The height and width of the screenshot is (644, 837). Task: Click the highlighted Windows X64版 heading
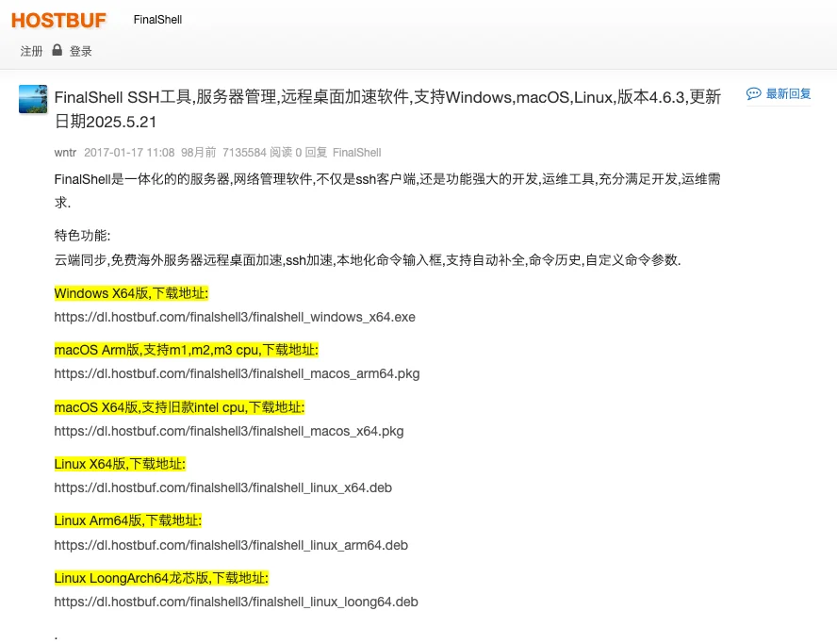131,293
